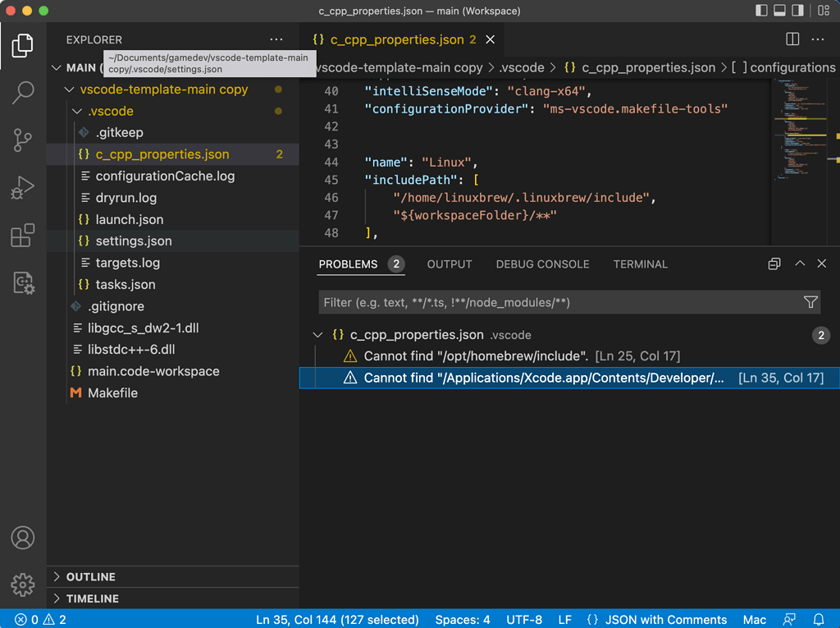Open the Run and Debug view

coord(22,187)
